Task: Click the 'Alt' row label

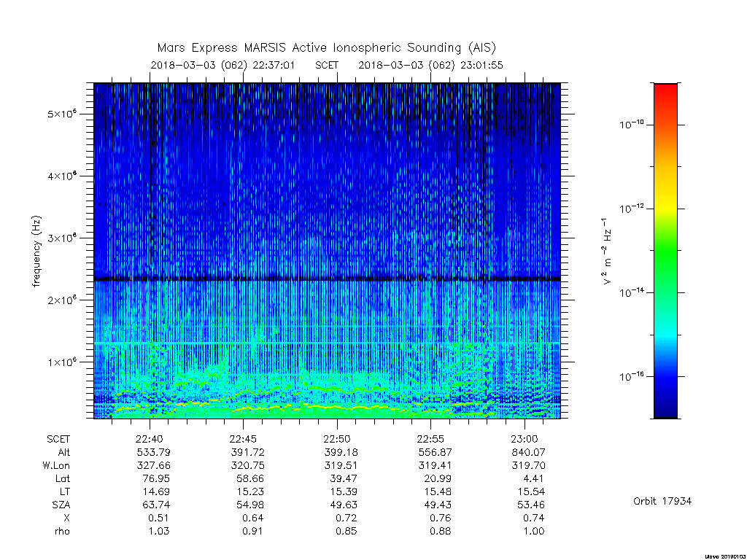Action: tap(64, 452)
